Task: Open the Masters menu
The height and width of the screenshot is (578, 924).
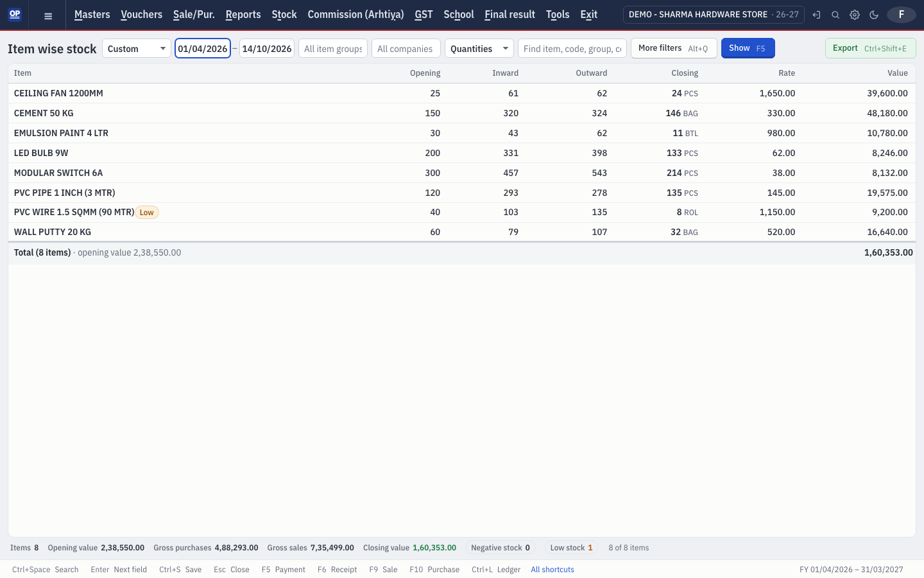Action: click(x=92, y=15)
